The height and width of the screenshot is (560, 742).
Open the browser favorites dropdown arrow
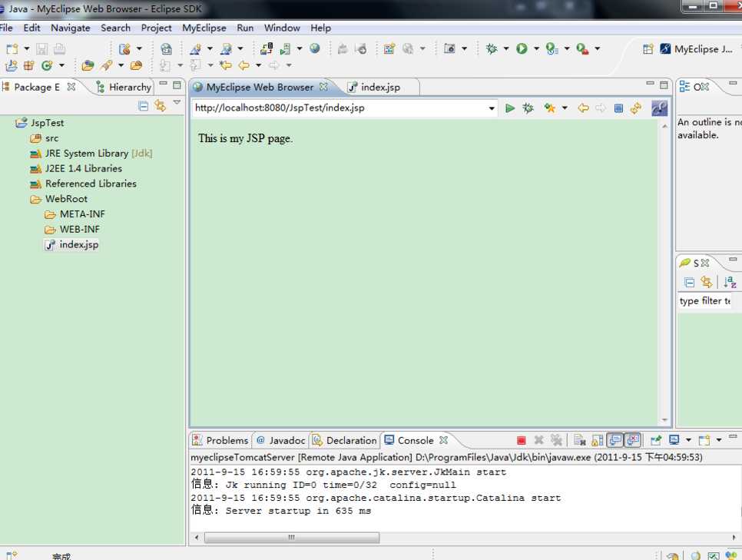coord(565,108)
